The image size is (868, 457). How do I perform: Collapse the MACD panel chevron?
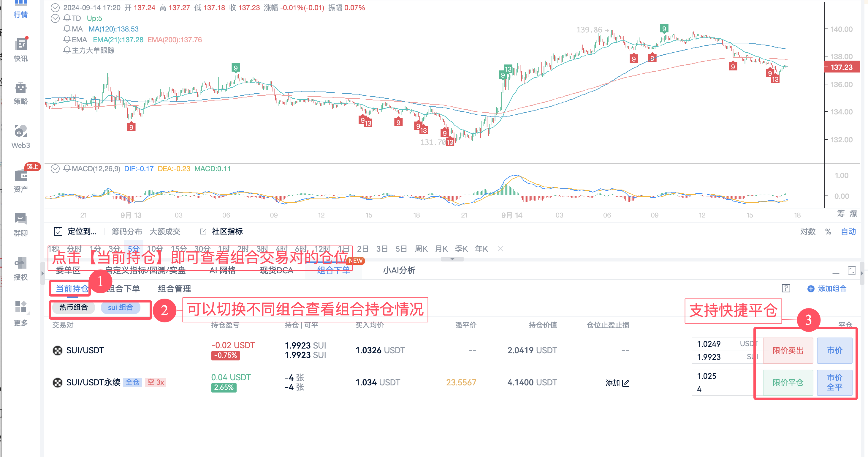coord(55,169)
